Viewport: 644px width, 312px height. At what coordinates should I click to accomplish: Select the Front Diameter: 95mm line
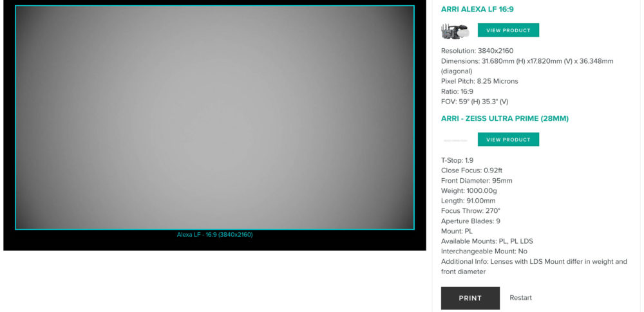477,181
